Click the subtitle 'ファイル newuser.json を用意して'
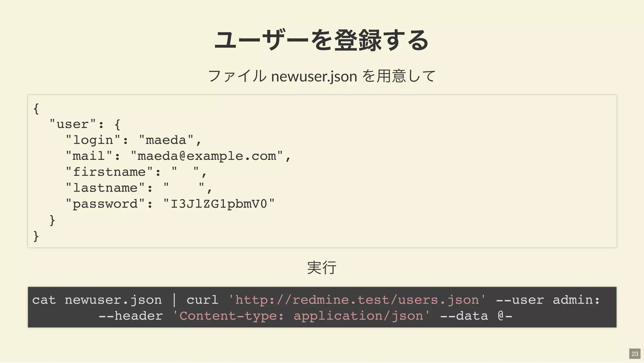Screen dimensions: 644x363 click(322, 76)
